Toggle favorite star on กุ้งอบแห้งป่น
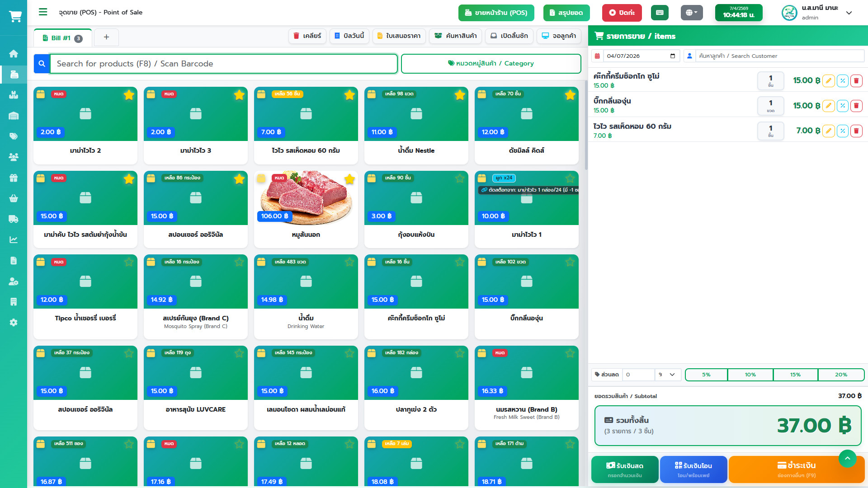This screenshot has width=868, height=488. pos(460,178)
